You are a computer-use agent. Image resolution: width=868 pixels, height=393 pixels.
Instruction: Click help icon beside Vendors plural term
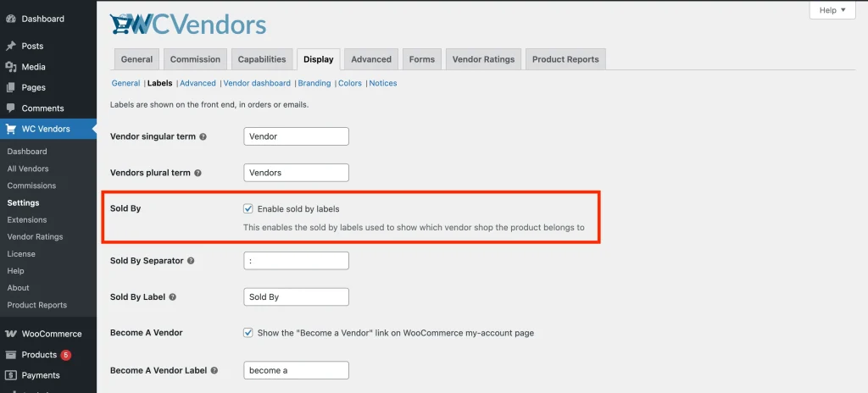[198, 173]
